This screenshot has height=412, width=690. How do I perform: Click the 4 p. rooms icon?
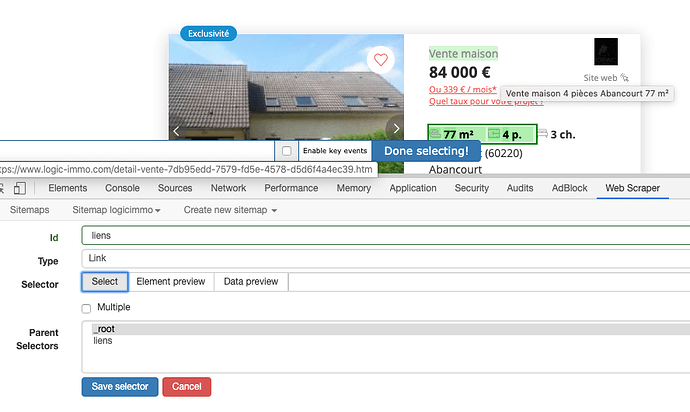(x=494, y=134)
